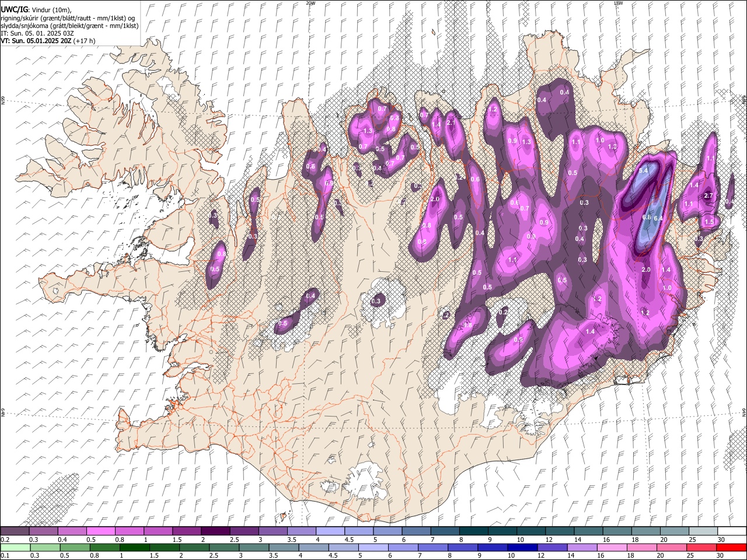Click the 'rigning/skúrir' legend description line
The image size is (747, 560).
pos(68,18)
